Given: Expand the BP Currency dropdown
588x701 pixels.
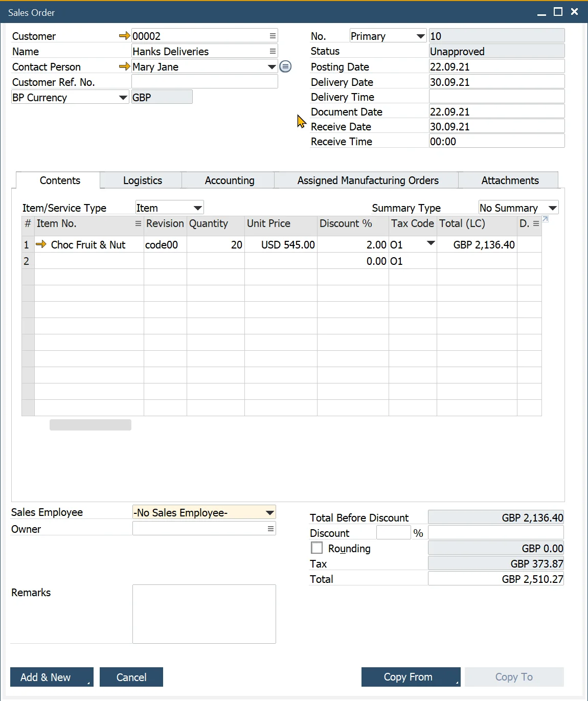Looking at the screenshot, I should [x=123, y=97].
